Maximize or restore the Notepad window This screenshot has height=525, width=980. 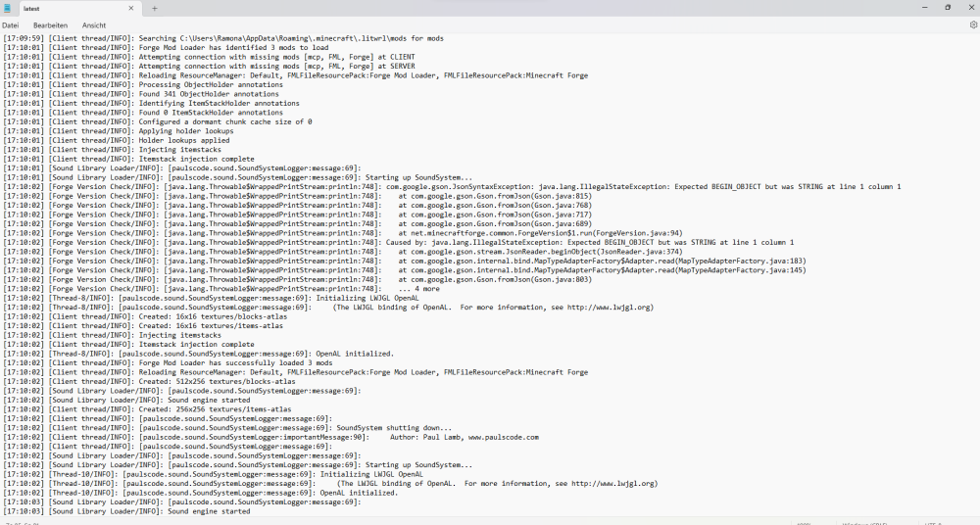[x=948, y=8]
